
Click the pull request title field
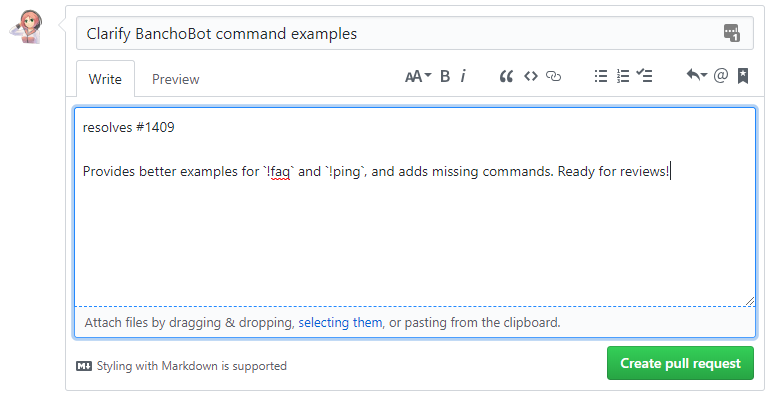coord(415,33)
